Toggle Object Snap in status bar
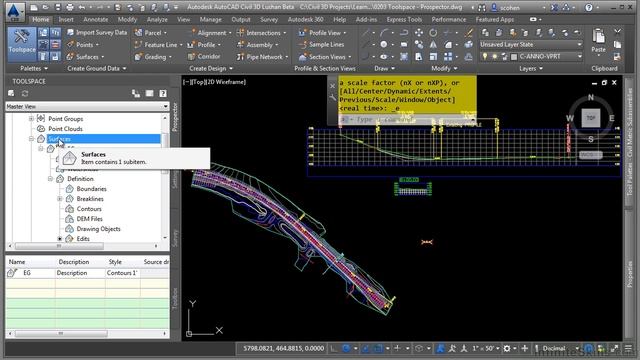 click(x=377, y=348)
